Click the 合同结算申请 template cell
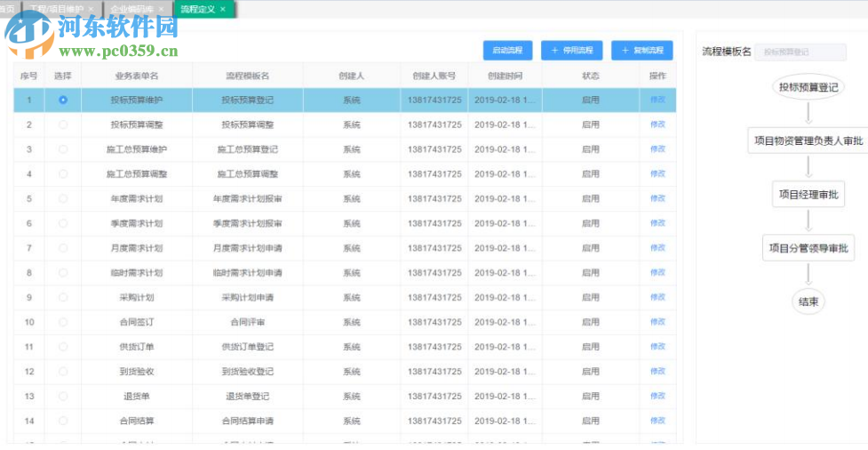 pos(248,421)
